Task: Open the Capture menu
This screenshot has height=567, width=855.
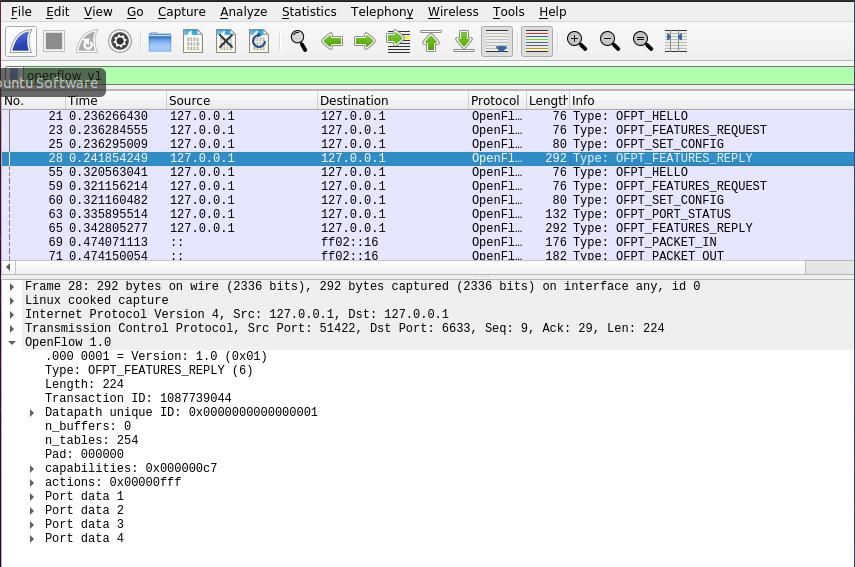Action: 182,11
